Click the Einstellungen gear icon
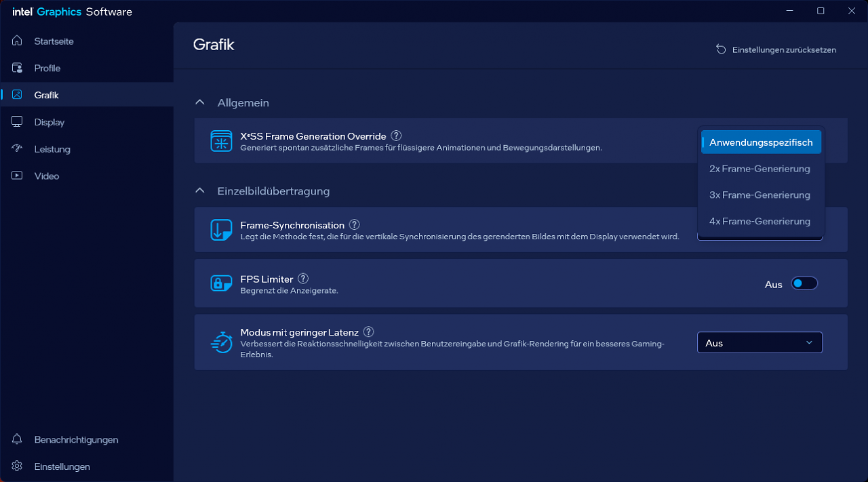This screenshot has height=482, width=868. (17, 466)
